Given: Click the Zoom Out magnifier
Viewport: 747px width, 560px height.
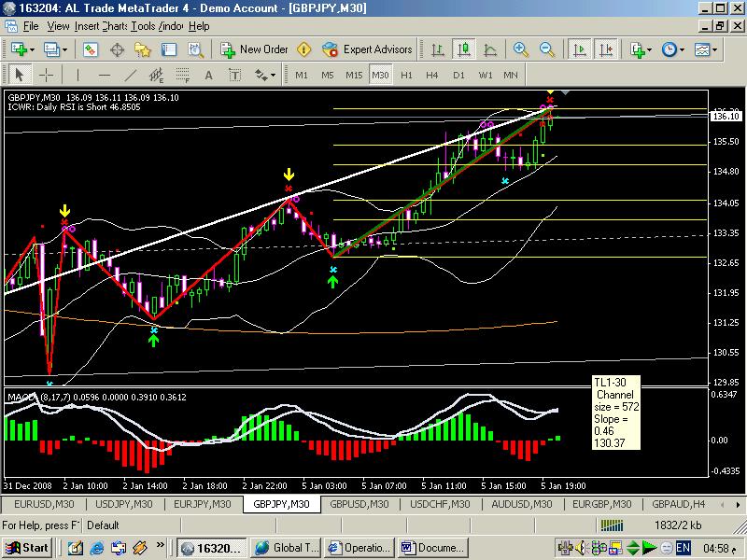Looking at the screenshot, I should tap(546, 49).
